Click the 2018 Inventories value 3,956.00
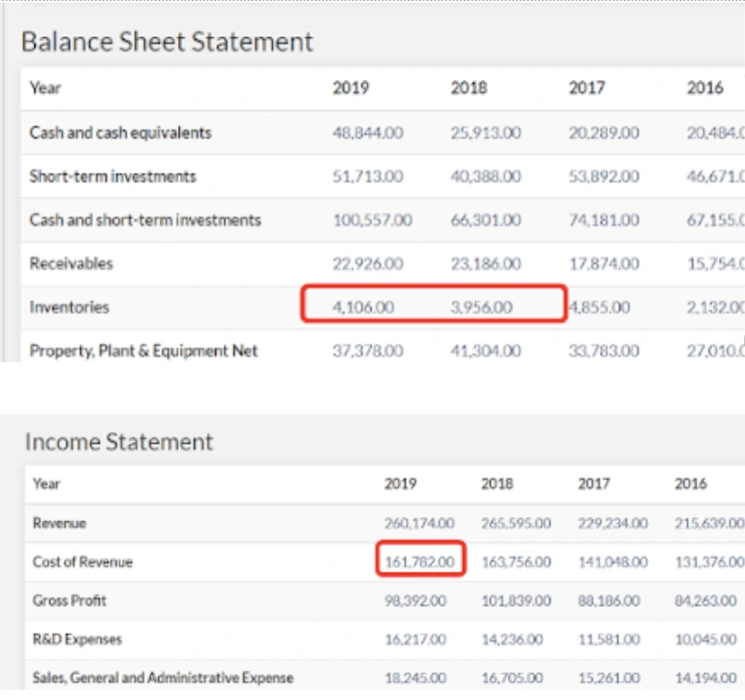745x700 pixels. tap(481, 306)
